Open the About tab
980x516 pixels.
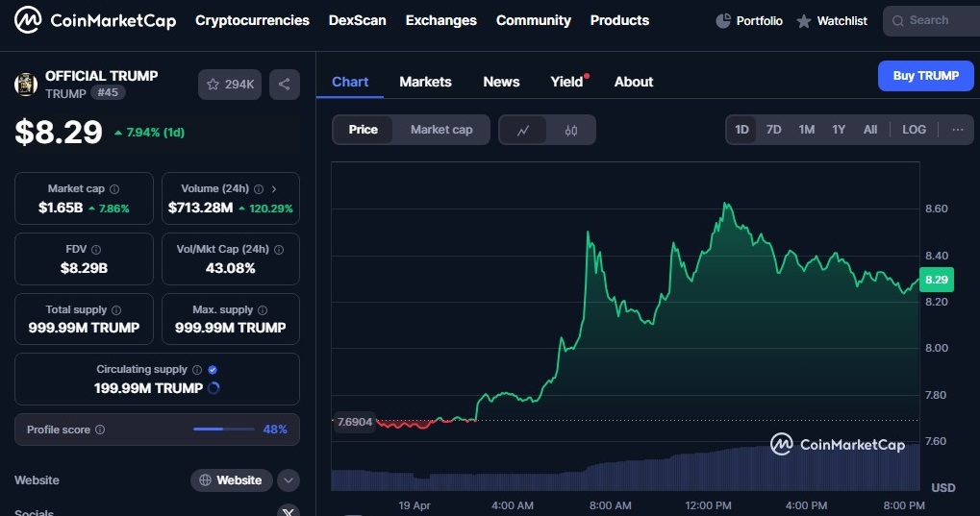click(634, 82)
